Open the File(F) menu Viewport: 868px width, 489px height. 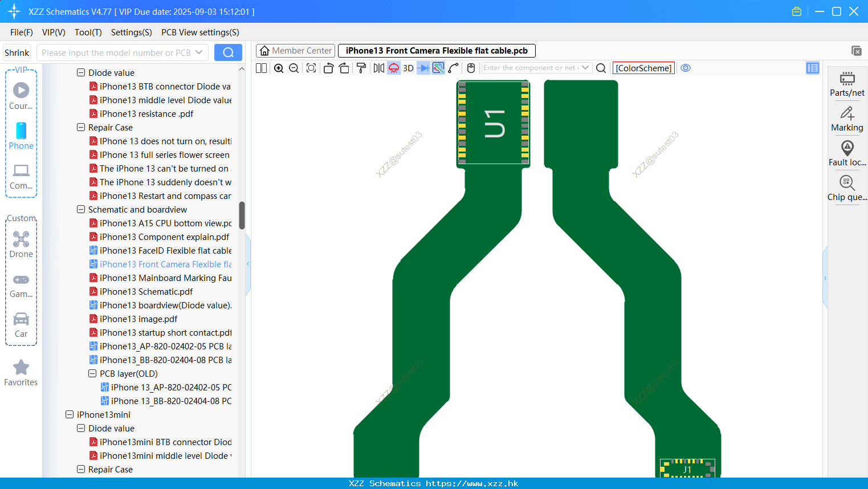tap(22, 32)
